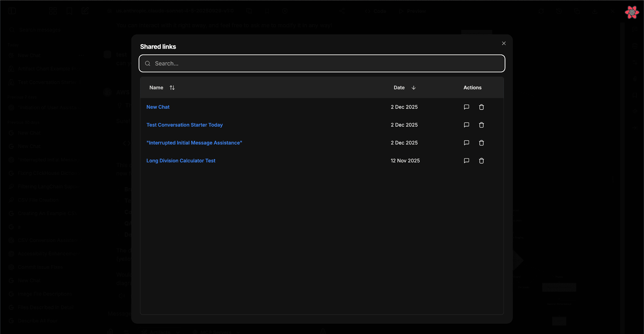Viewport: 644px width, 334px height.
Task: Sort shared links by Date
Action: click(x=405, y=88)
